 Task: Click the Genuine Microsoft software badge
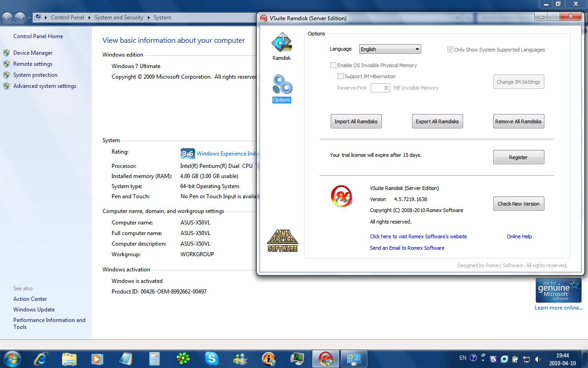coord(559,290)
